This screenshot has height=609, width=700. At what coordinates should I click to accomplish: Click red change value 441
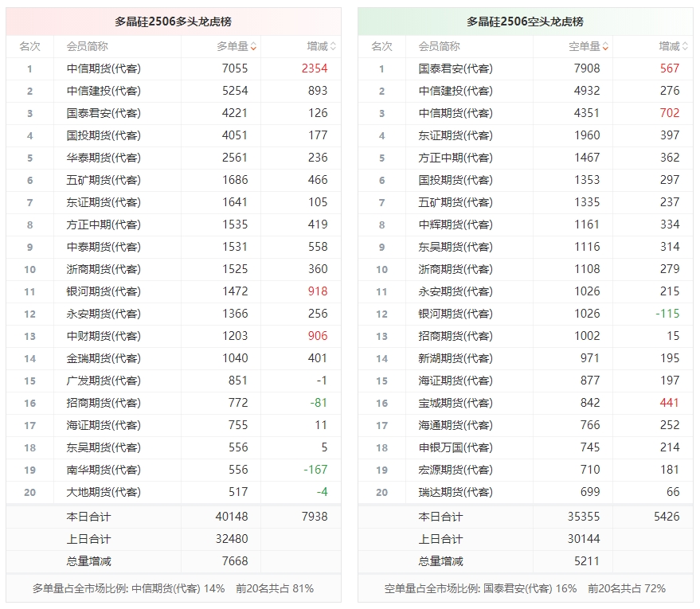click(x=670, y=403)
